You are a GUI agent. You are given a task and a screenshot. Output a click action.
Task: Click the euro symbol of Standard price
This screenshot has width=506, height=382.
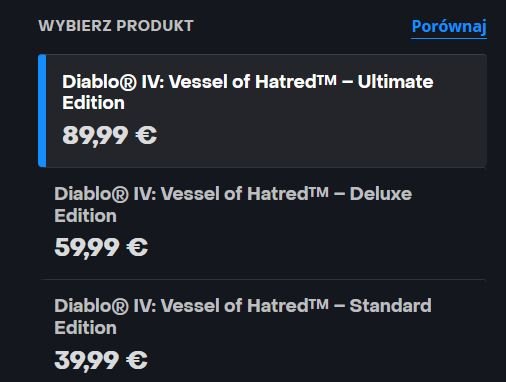(137, 360)
